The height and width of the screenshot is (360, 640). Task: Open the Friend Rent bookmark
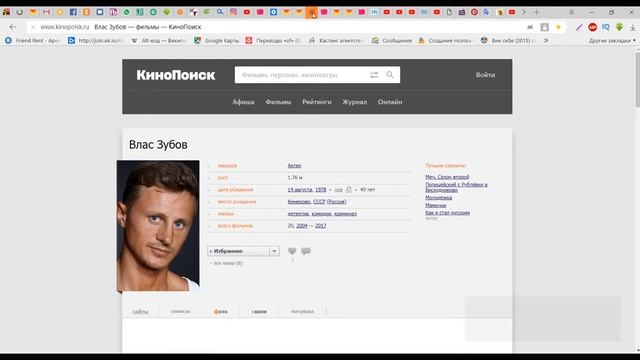coord(33,40)
